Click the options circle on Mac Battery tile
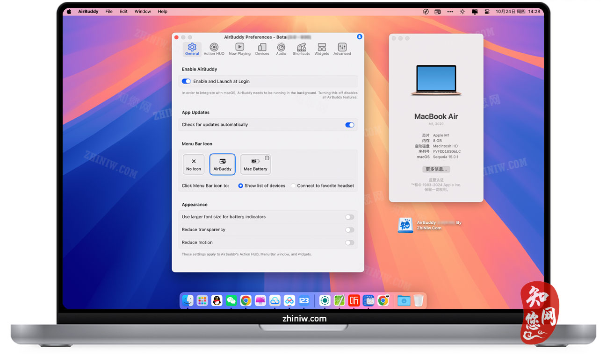The width and height of the screenshot is (607, 364). point(267,158)
